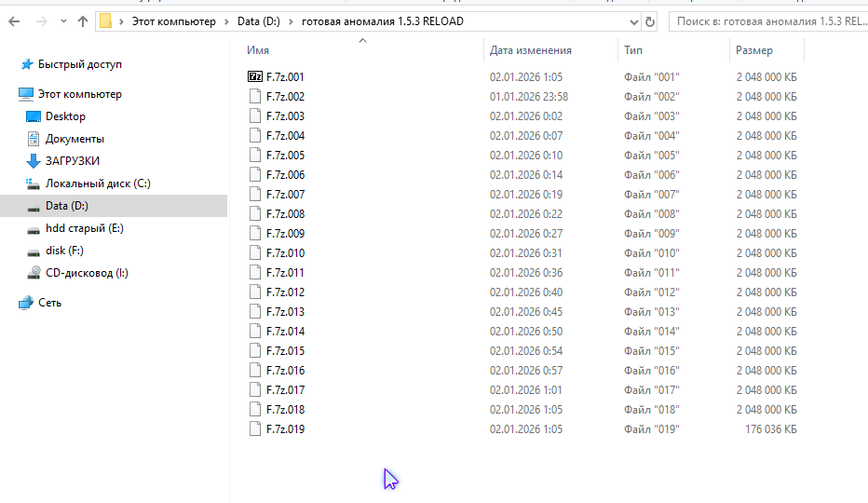Screen dimensions: 868x503
Task: Click the file icon of F.7z.006
Action: point(254,174)
